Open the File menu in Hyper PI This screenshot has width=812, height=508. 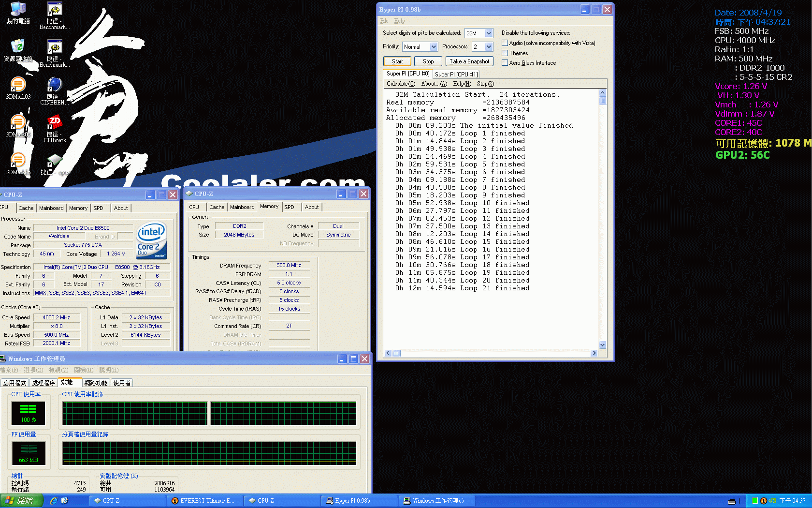tap(384, 21)
